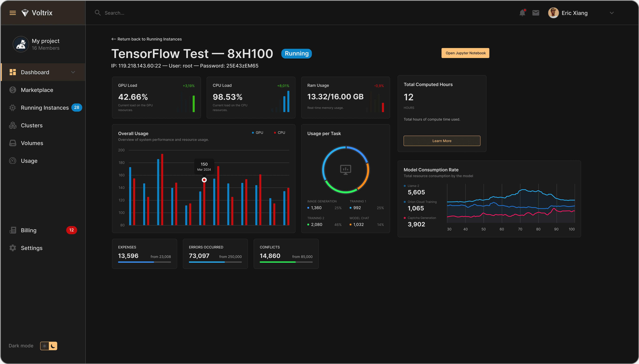Click the Dashboard grid icon

click(x=12, y=72)
